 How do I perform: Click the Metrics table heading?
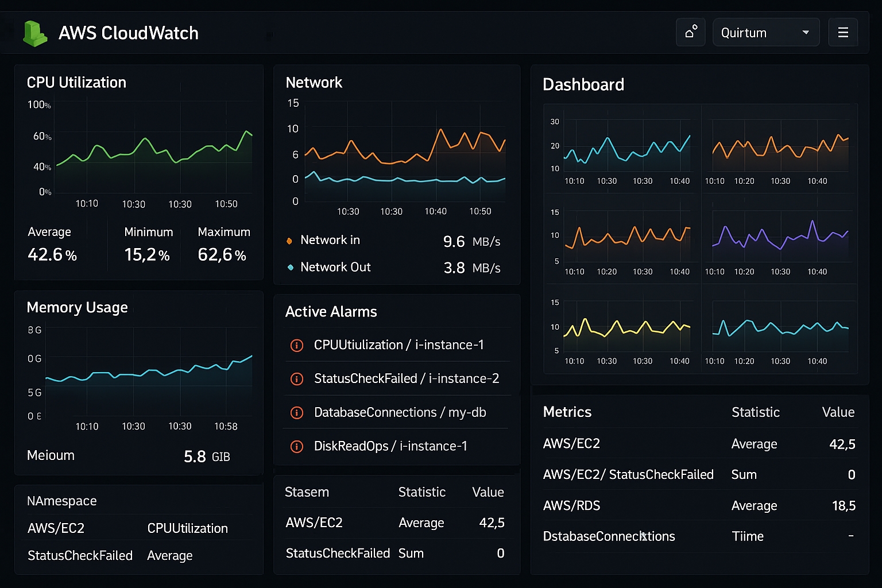click(567, 412)
